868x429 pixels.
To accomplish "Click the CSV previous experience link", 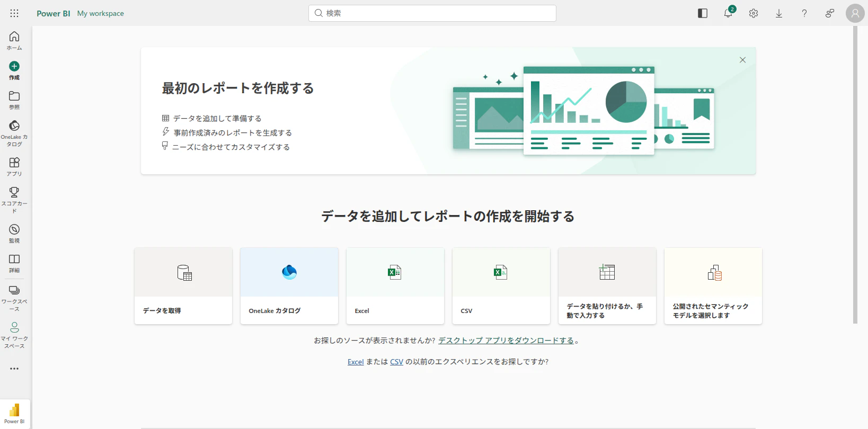I will 397,362.
